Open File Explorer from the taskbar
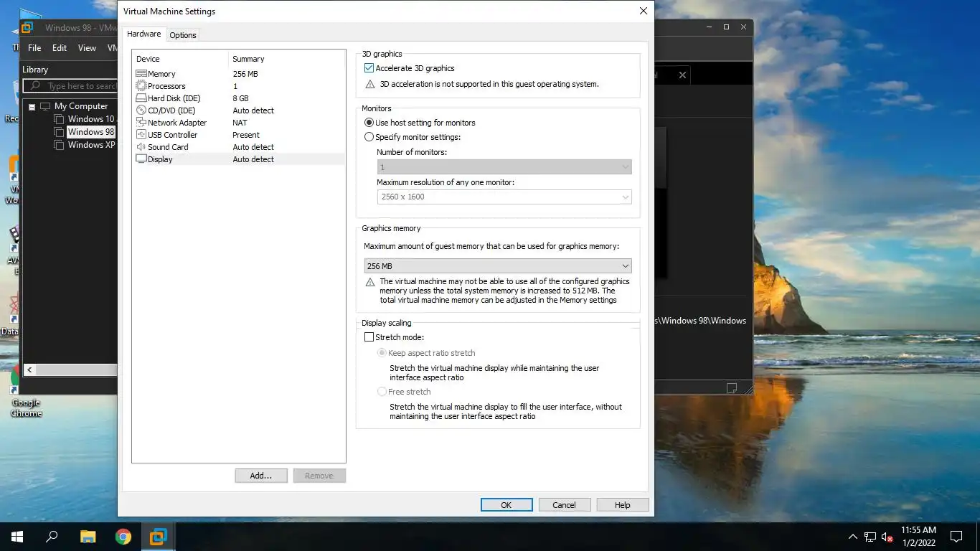This screenshot has height=551, width=980. (88, 537)
